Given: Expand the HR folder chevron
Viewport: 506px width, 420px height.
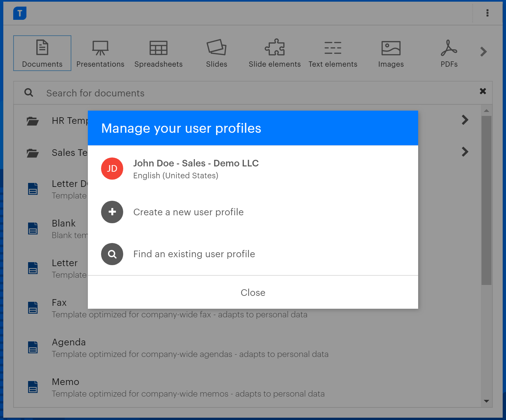Looking at the screenshot, I should click(465, 120).
